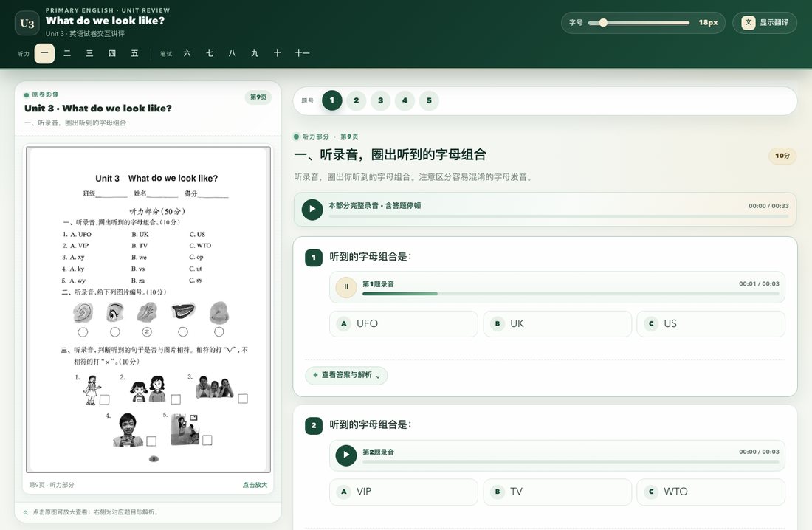Play question 2 recording
The image size is (812, 530).
coord(346,455)
